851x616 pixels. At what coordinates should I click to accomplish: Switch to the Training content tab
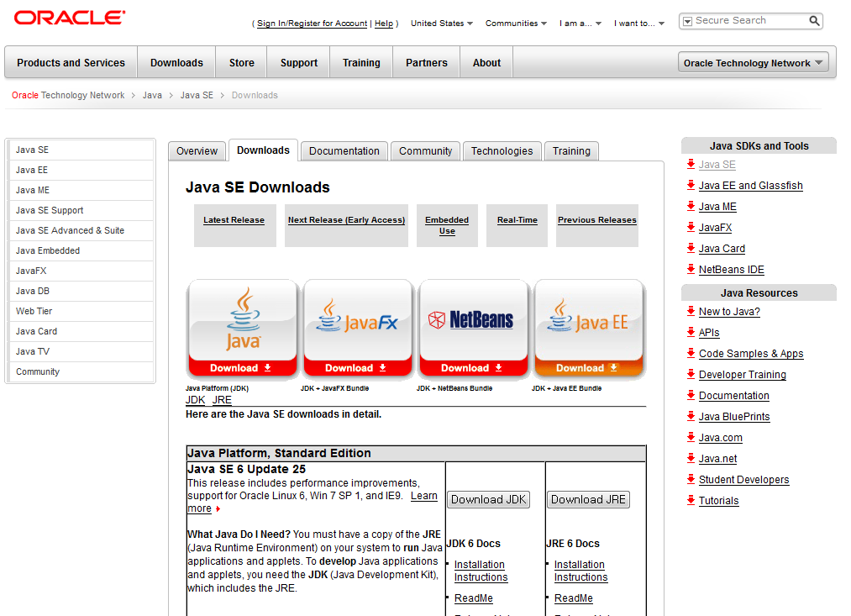pos(571,151)
